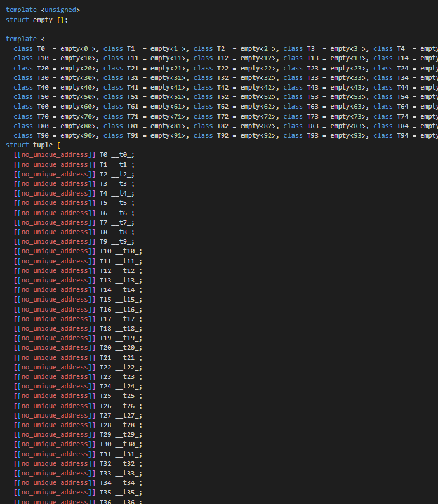
Task: Click member variable '__t5_'
Action: 121,203
